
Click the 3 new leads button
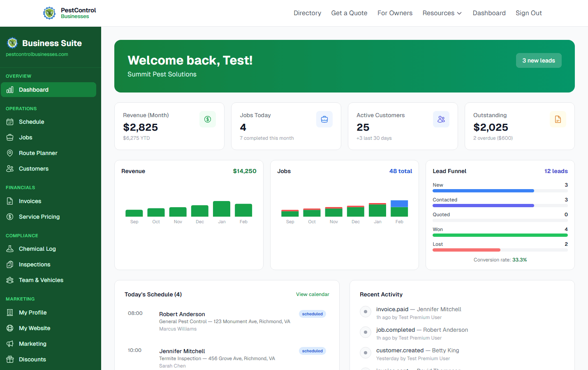tap(539, 60)
